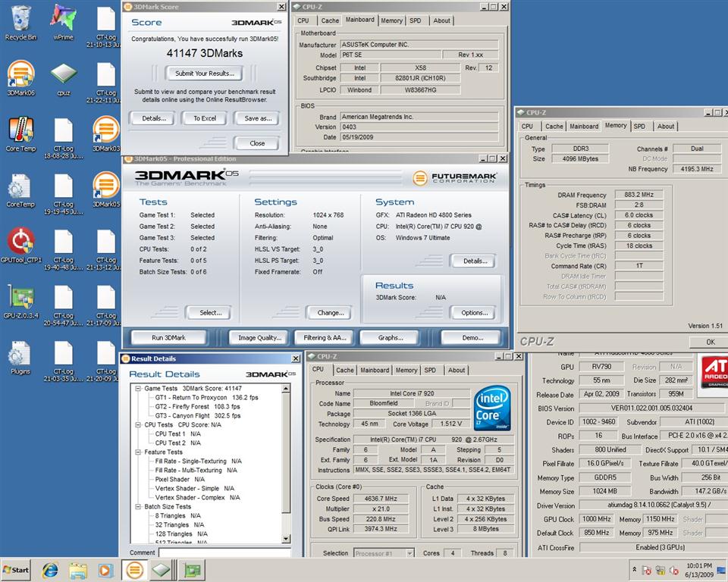Close the Result Details window
The height and width of the screenshot is (582, 728).
click(x=295, y=358)
